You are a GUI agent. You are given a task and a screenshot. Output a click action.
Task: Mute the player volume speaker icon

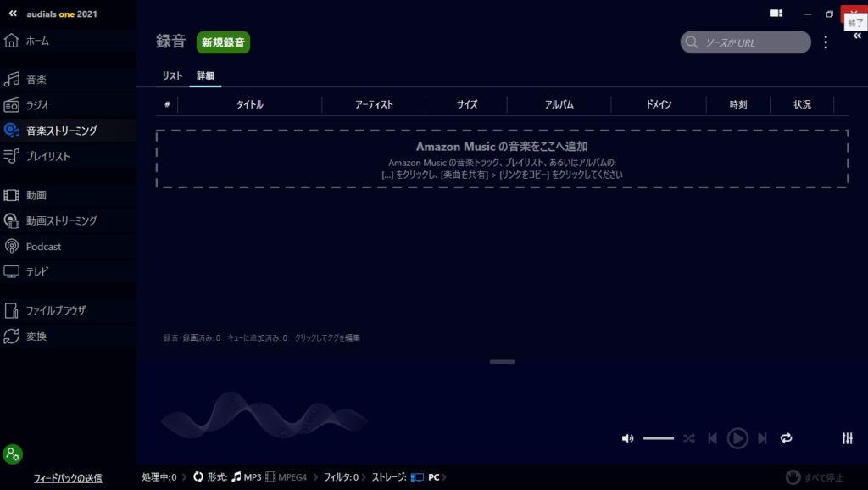627,438
